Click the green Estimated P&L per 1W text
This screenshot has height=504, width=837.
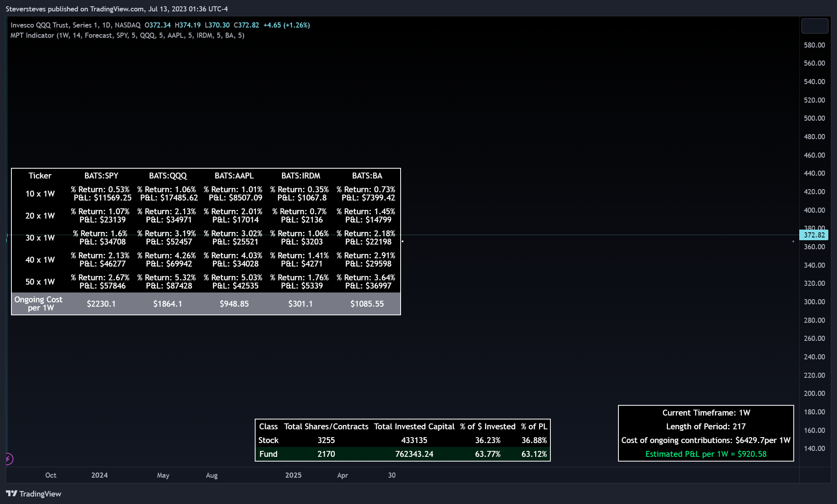706,454
